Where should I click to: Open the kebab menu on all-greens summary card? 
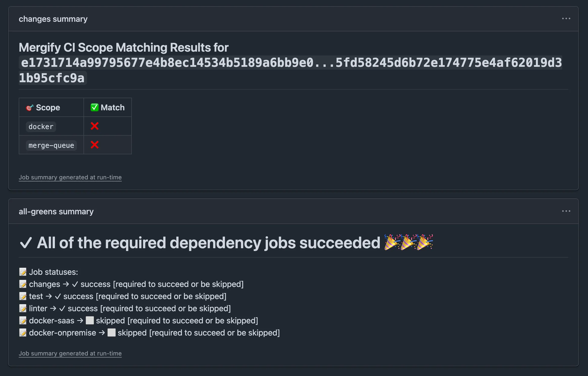[566, 211]
